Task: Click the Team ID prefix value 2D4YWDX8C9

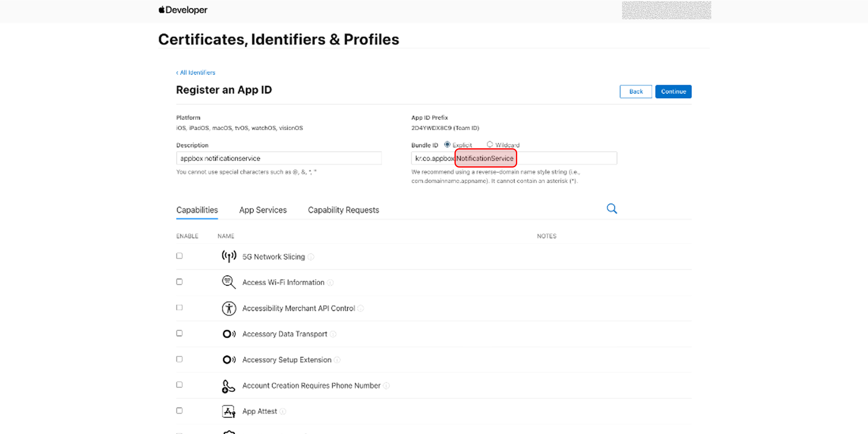Action: click(431, 128)
